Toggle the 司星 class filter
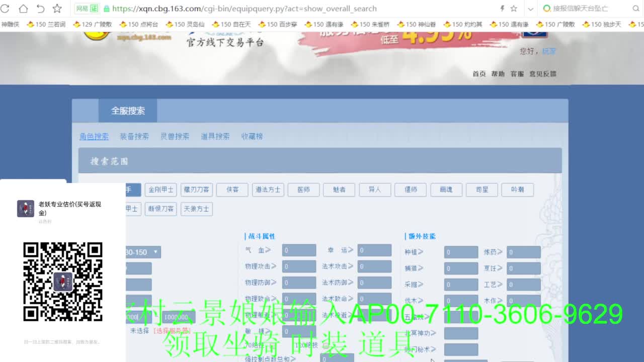This screenshot has height=362, width=644. tap(482, 190)
